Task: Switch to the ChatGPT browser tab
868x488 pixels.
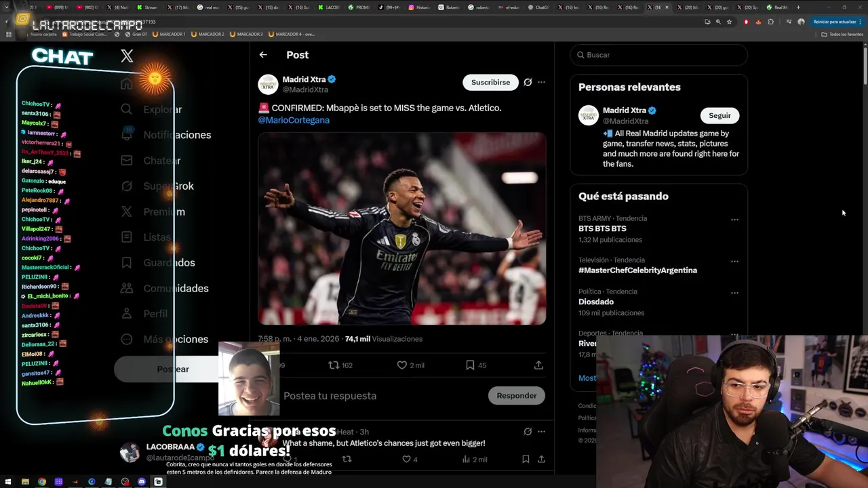Action: coord(538,7)
